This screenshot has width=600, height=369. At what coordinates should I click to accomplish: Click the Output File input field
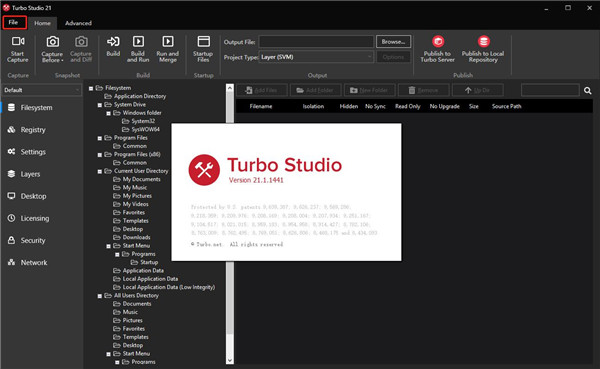[x=316, y=42]
